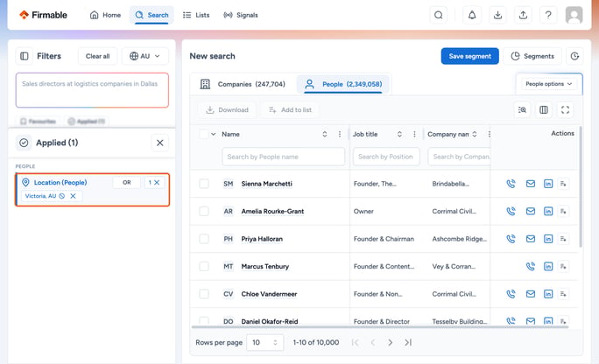Screen dimensions: 599x364
Task: Check the Chloe Vandermeer row
Action: click(x=204, y=294)
